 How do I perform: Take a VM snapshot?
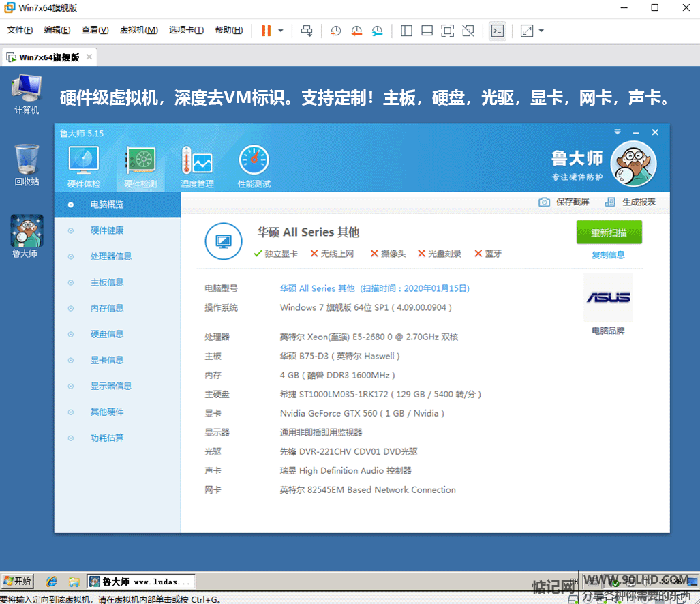click(335, 31)
